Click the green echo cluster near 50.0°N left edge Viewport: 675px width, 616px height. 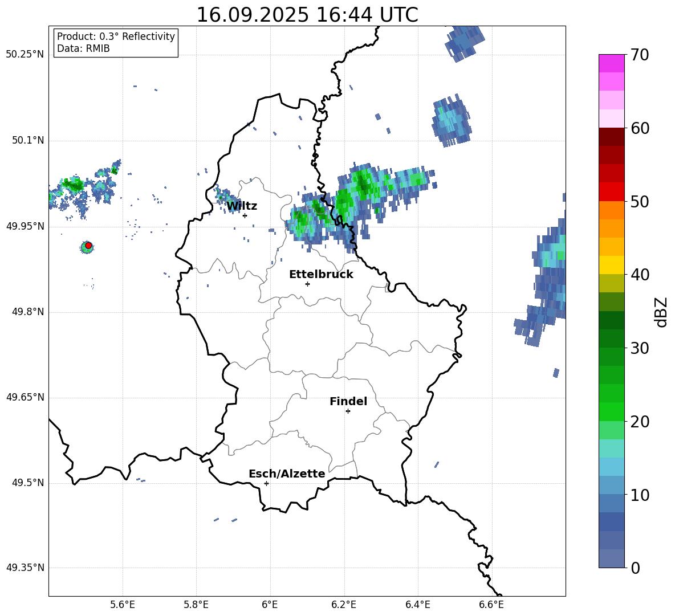tap(72, 185)
